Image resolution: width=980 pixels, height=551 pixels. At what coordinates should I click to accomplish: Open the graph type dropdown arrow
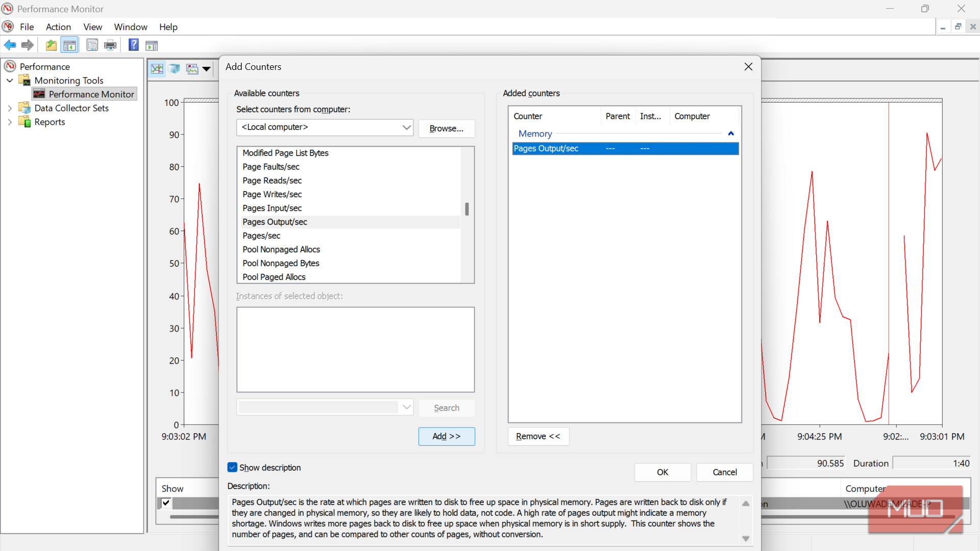coord(206,68)
